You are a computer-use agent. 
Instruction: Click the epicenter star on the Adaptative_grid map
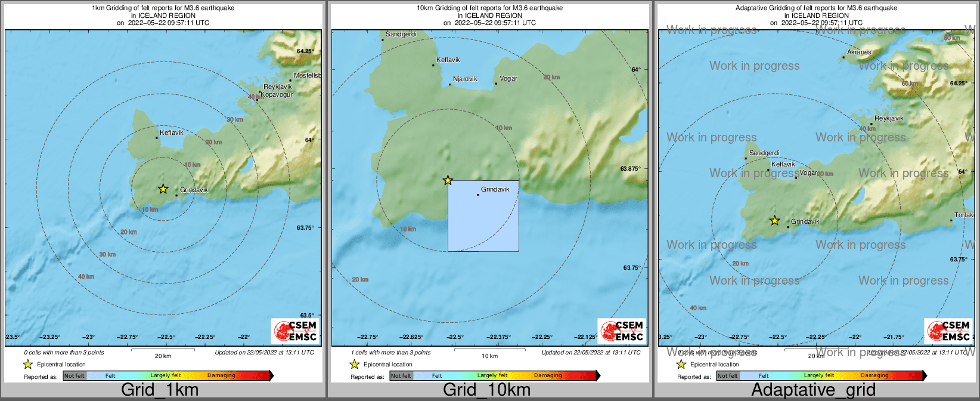[x=774, y=221]
